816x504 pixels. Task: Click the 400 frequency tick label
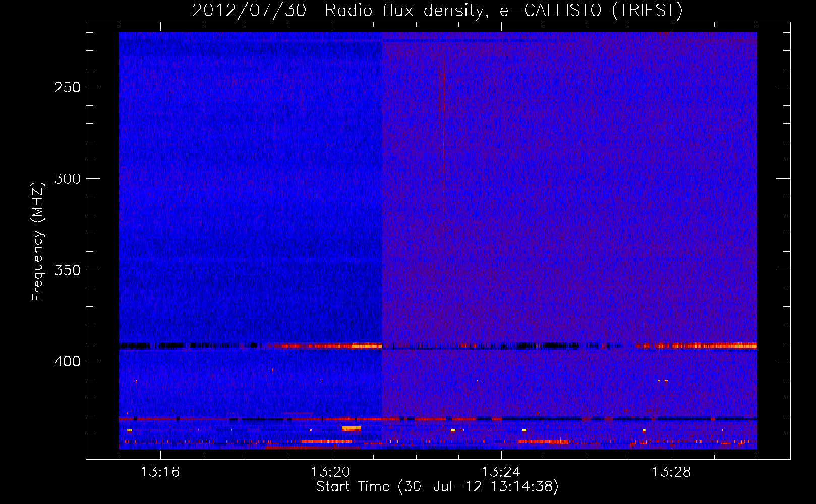click(68, 362)
